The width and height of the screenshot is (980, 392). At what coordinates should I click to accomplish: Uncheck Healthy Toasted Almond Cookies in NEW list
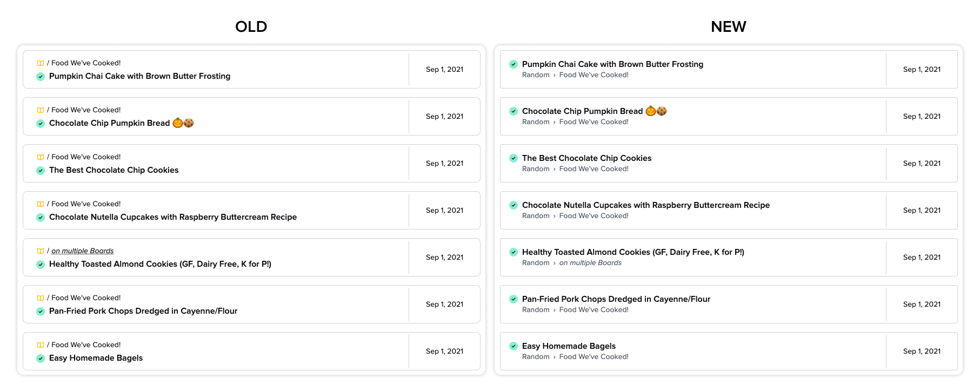coord(514,252)
